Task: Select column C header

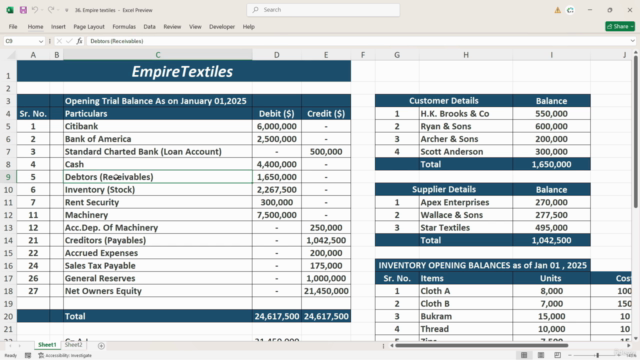Action: click(158, 55)
